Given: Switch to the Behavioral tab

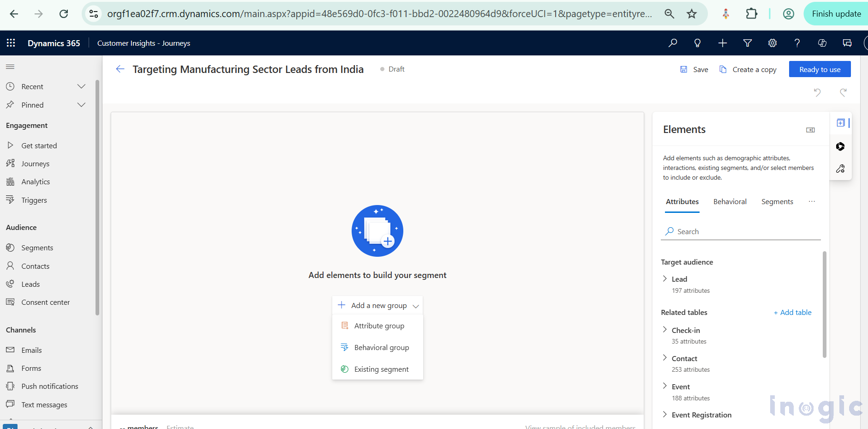Looking at the screenshot, I should [730, 201].
